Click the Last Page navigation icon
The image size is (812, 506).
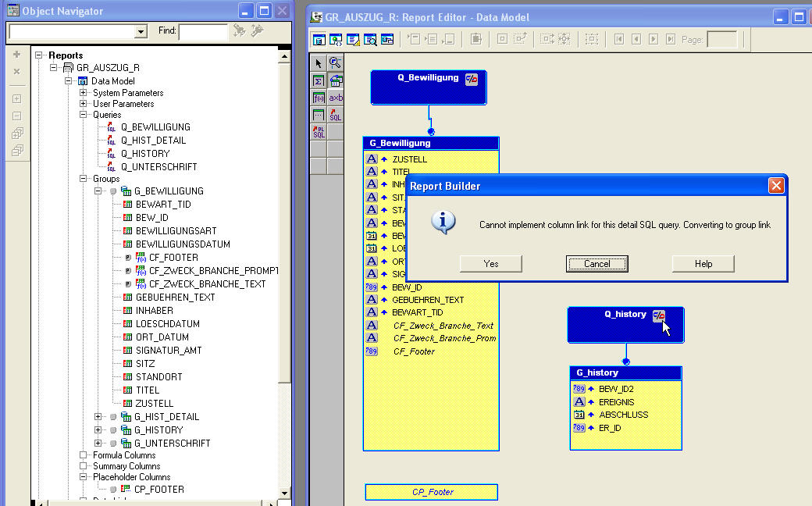point(671,39)
